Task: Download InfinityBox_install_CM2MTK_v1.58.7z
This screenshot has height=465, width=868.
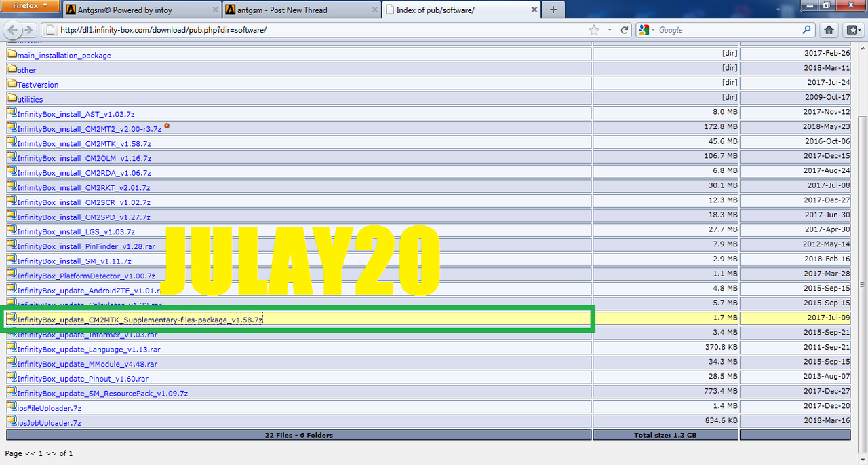Action: [84, 144]
